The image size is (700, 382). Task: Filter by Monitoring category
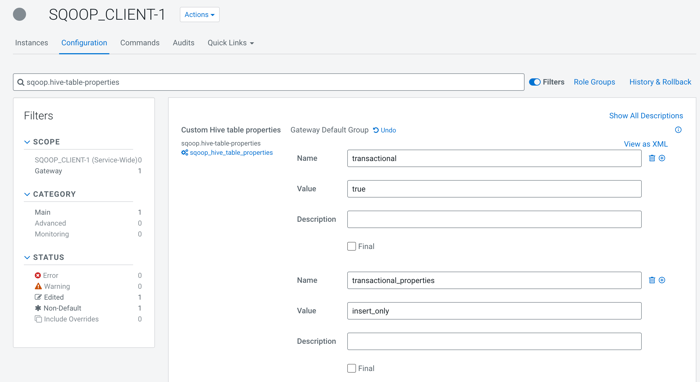click(52, 234)
